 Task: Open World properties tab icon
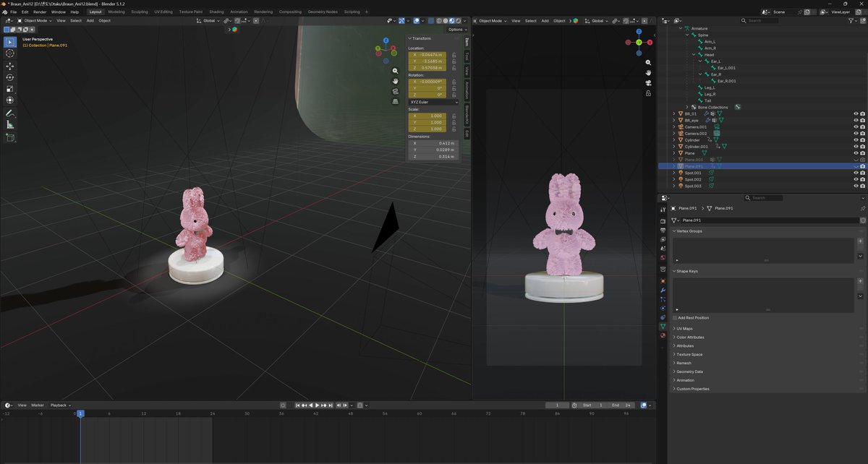pyautogui.click(x=663, y=257)
